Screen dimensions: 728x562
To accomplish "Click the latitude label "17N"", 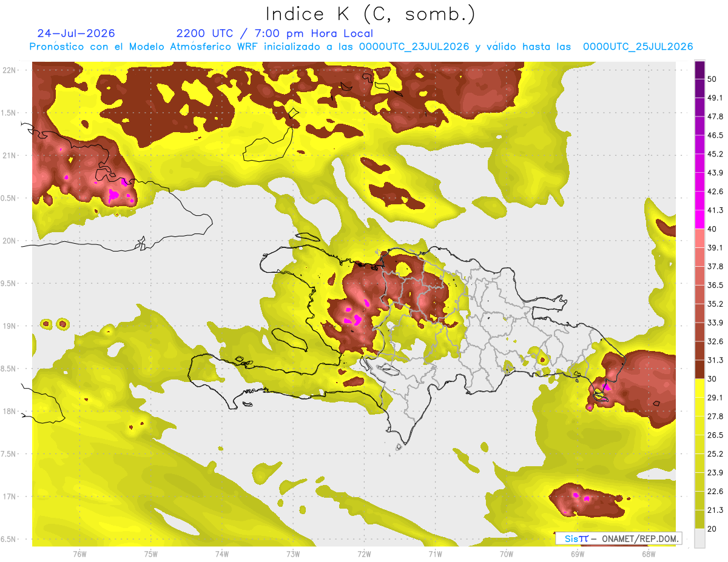I will click(10, 497).
